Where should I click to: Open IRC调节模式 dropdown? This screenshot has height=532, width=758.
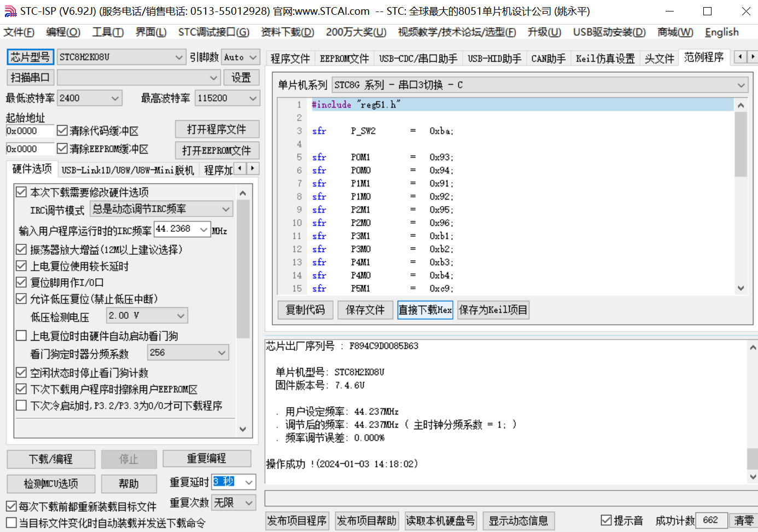click(161, 209)
